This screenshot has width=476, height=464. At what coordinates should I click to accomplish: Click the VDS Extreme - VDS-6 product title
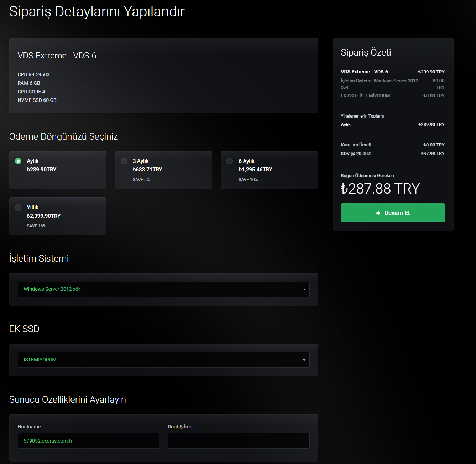pos(57,56)
